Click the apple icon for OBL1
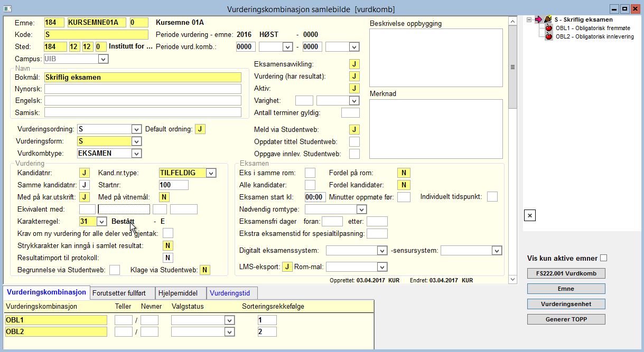644x352 pixels. [548, 28]
